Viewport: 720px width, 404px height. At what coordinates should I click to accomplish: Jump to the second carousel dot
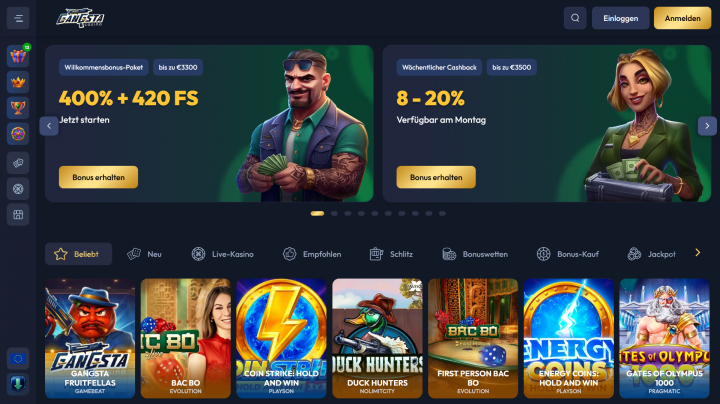[334, 213]
